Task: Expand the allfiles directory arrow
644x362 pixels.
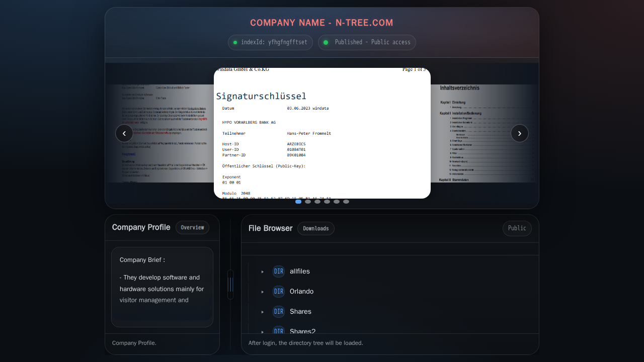Action: tap(263, 271)
